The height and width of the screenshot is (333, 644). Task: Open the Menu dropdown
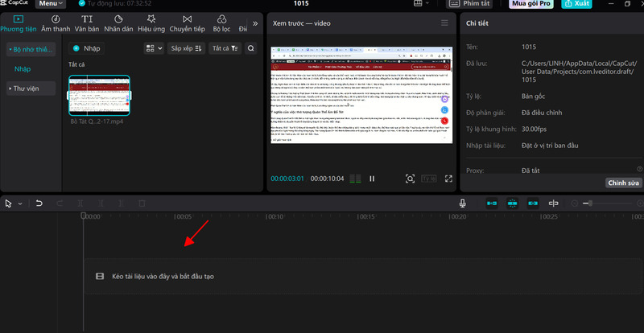coord(52,4)
